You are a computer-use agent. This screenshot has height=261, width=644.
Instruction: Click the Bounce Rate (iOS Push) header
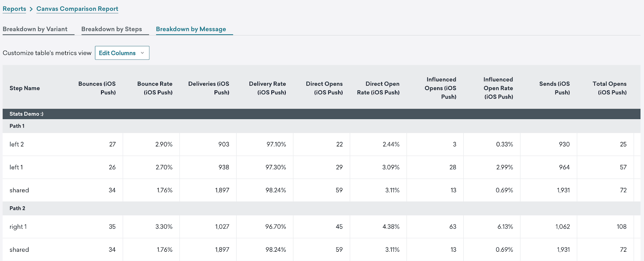click(155, 88)
